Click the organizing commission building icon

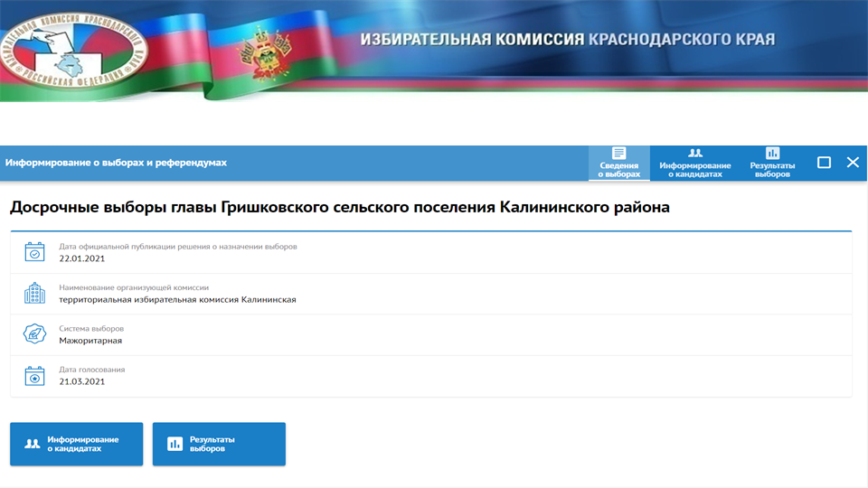34,294
